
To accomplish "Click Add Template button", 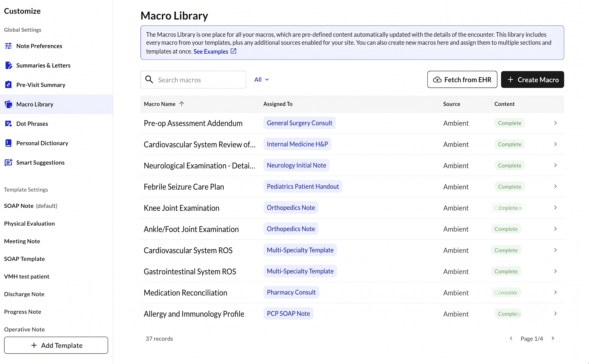I will click(x=56, y=345).
